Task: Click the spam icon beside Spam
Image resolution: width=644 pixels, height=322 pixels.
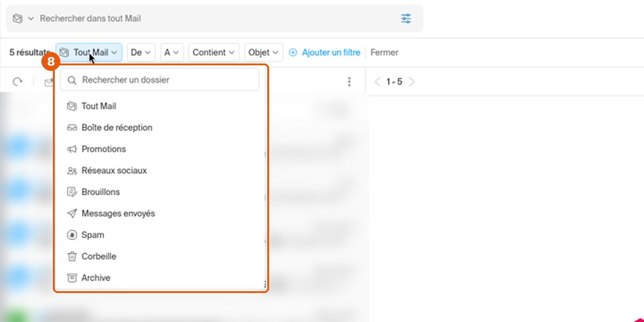Action: pos(72,235)
